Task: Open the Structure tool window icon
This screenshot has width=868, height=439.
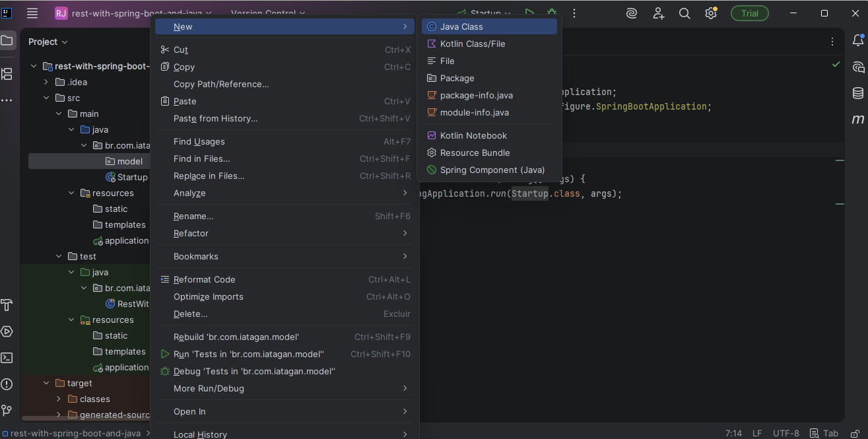Action: click(7, 74)
